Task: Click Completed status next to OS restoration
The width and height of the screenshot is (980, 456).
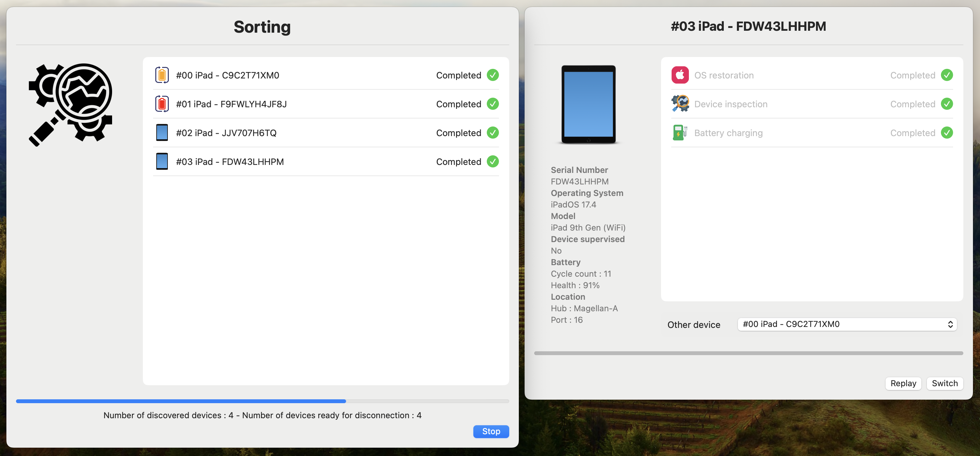Action: point(912,75)
